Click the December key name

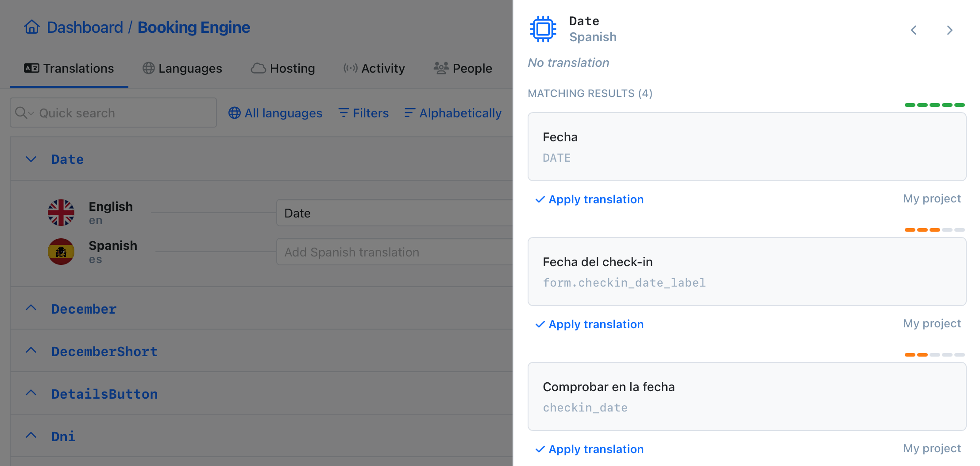pos(84,309)
